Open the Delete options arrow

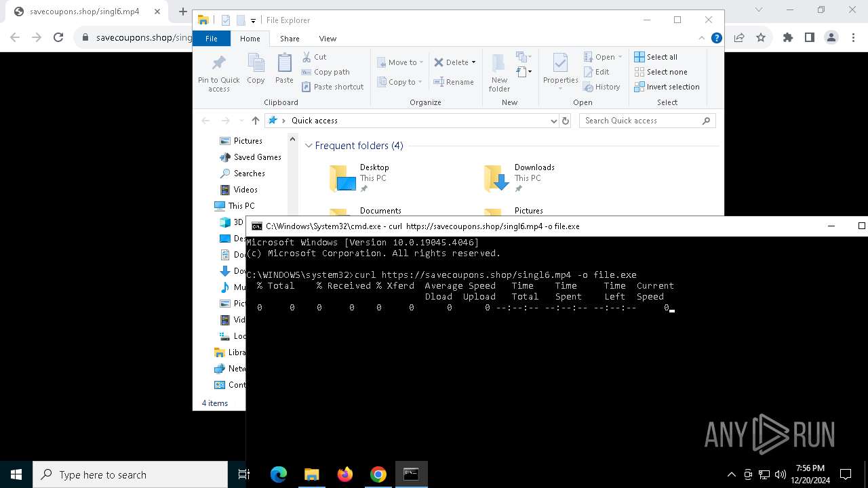(x=473, y=62)
